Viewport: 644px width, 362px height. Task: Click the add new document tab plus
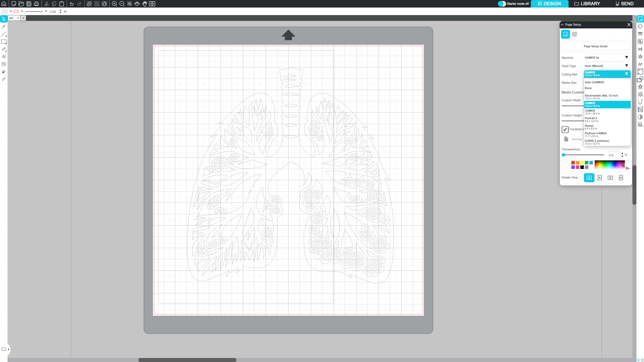[23, 18]
